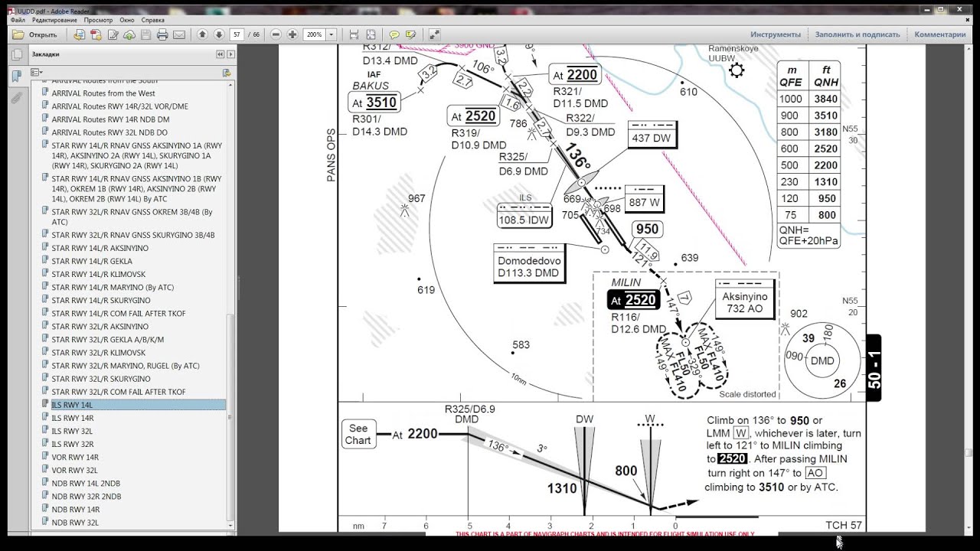Zoom out with the minus button
Viewport: 980px width, 551px height.
276,34
